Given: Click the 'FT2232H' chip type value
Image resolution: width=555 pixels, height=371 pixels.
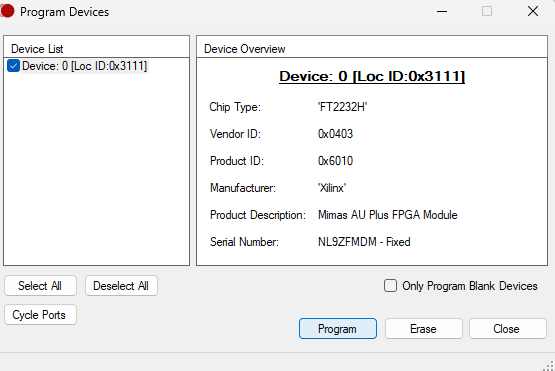Looking at the screenshot, I should 342,107.
